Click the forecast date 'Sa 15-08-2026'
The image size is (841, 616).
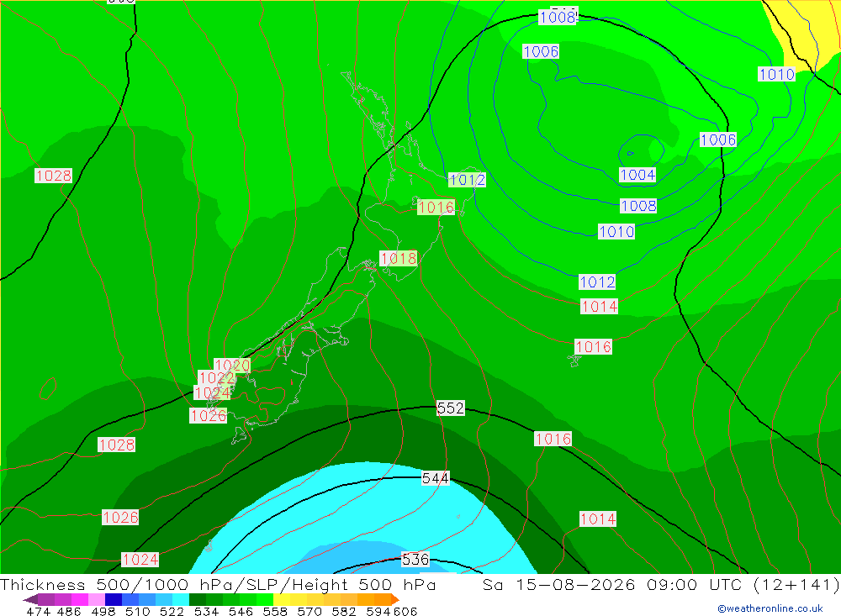coord(558,585)
